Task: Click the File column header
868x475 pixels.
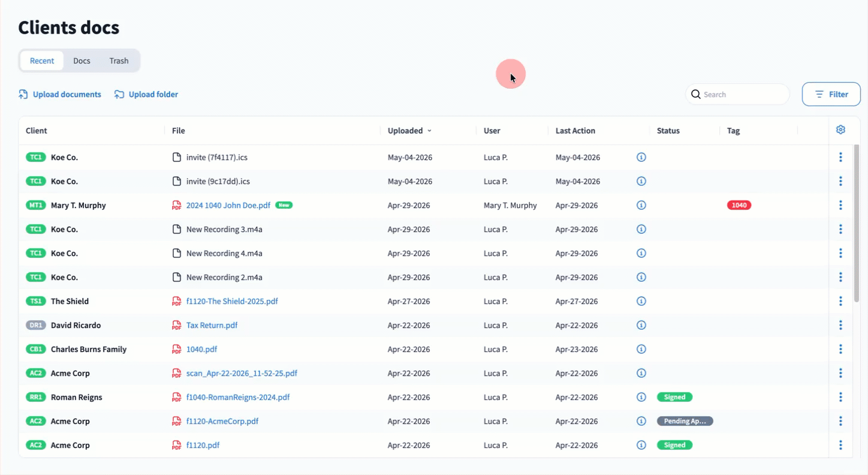Action: [179, 131]
